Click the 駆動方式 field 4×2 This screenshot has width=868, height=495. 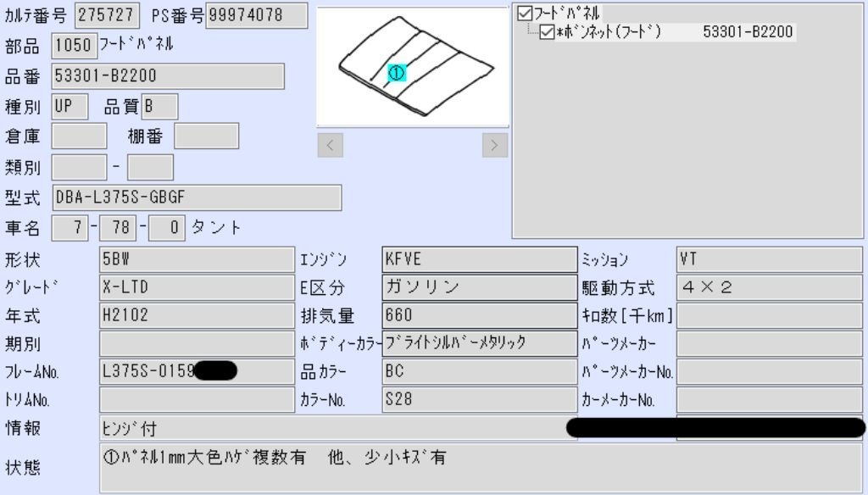[x=770, y=287]
